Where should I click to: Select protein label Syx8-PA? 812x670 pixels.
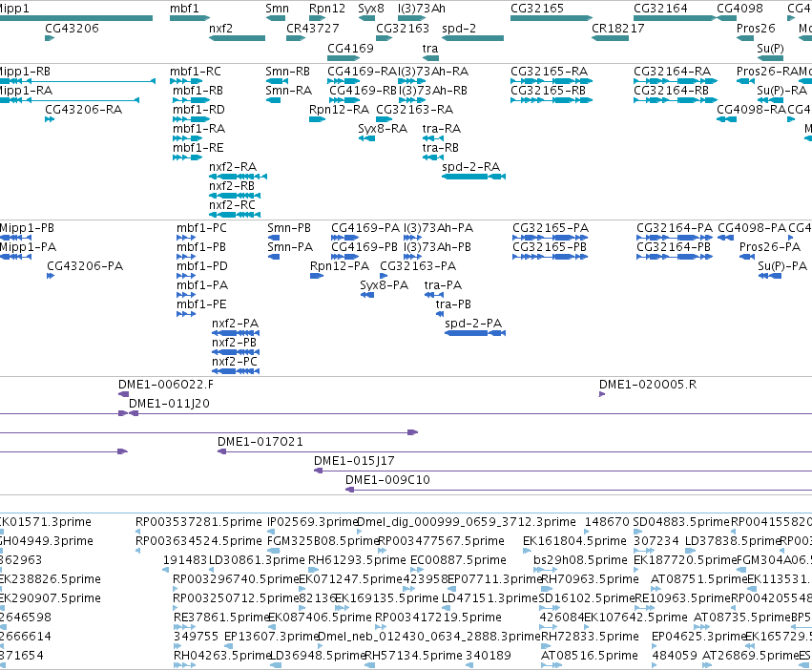coord(385,285)
